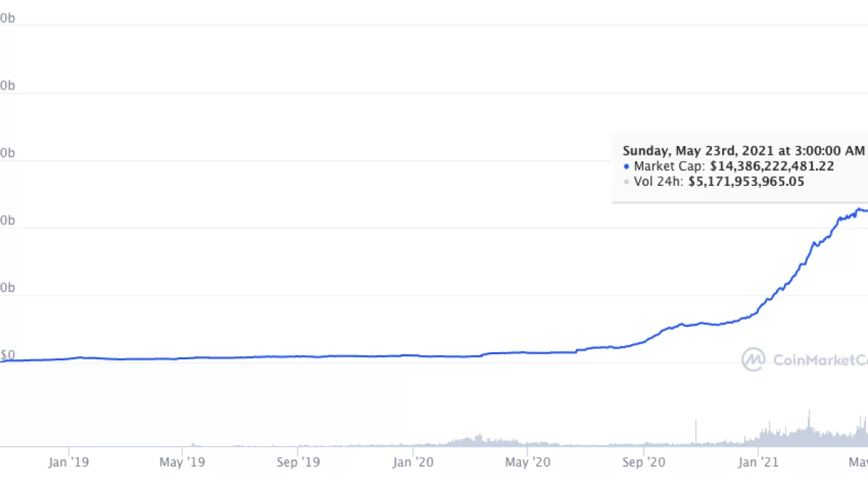Screen dimensions: 868x488
Task: Click the CoinMarketCap logo icon watermark
Action: click(x=754, y=359)
